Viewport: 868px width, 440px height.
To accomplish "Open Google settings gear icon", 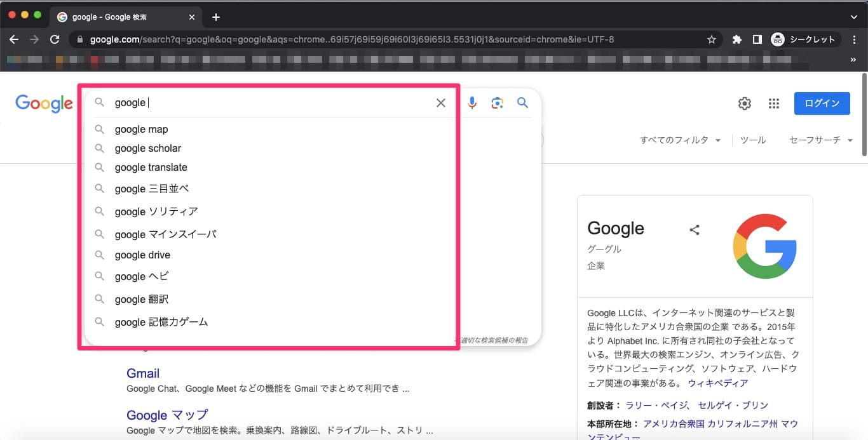I will click(745, 103).
